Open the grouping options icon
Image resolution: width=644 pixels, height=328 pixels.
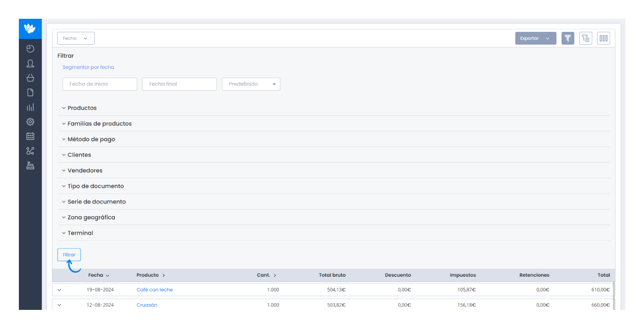tap(586, 38)
